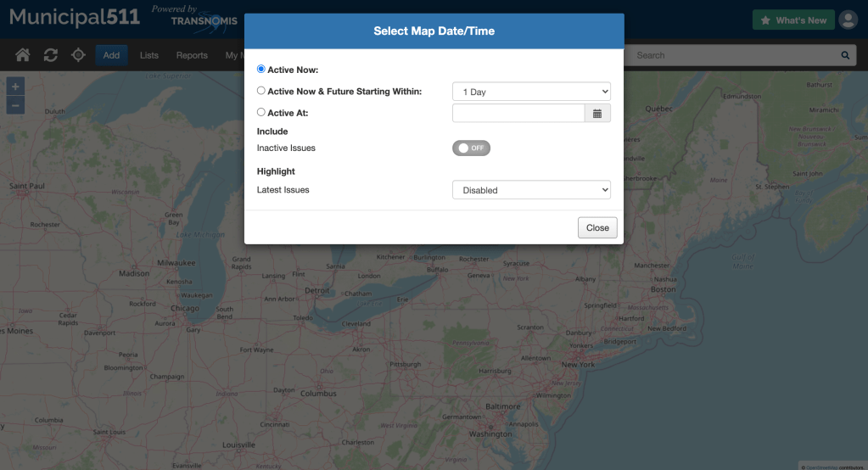Open the What's New announcements
The height and width of the screenshot is (470, 868).
[x=792, y=20]
